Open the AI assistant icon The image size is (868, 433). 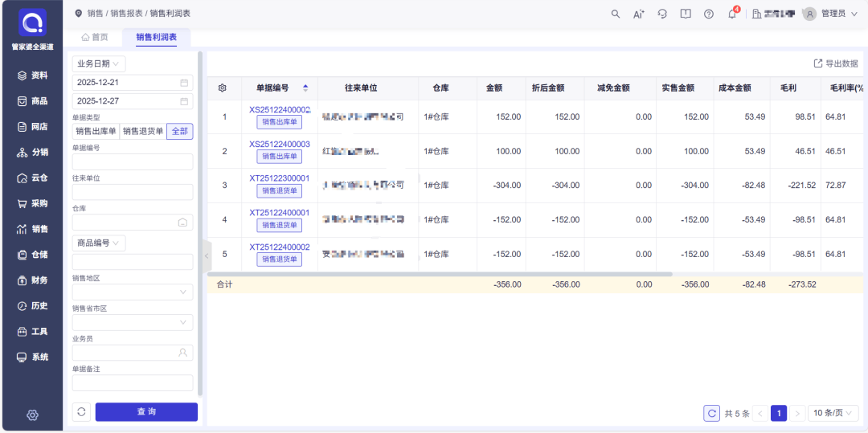(x=639, y=14)
